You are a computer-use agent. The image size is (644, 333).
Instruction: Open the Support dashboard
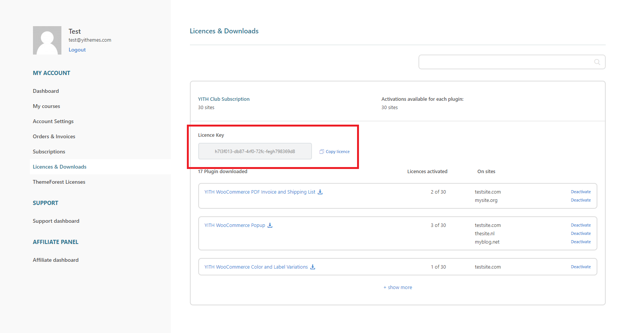56,221
